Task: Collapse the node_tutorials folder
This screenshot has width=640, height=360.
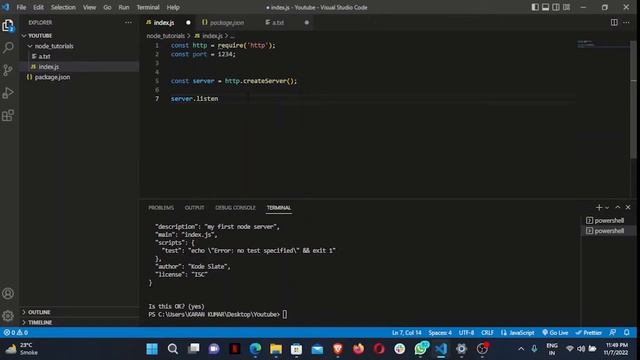Action: (79, 46)
